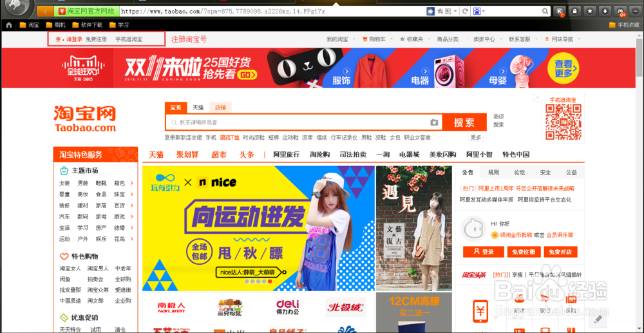Click the default avatar next to Hi! 你好
Viewport: 644px width, 333px height.
473,229
